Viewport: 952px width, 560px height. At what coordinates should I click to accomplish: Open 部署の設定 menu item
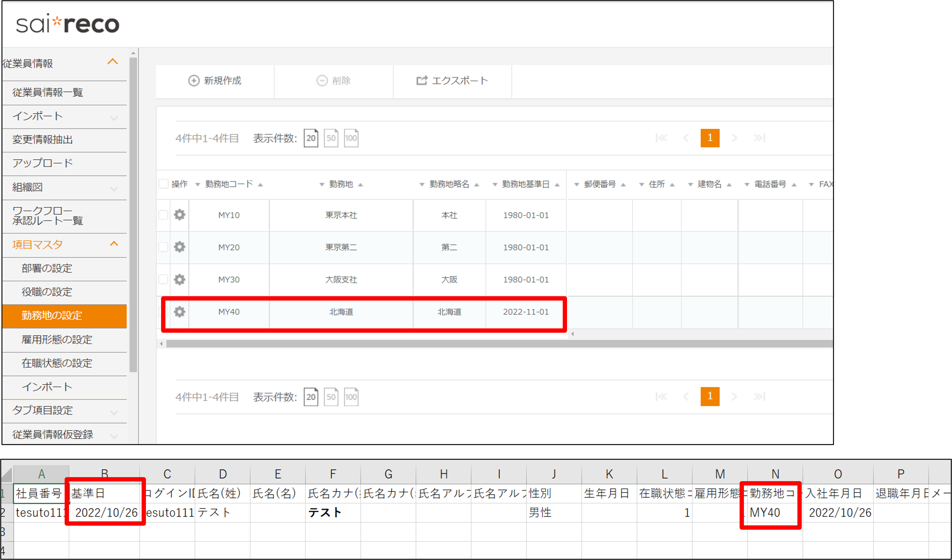point(65,268)
